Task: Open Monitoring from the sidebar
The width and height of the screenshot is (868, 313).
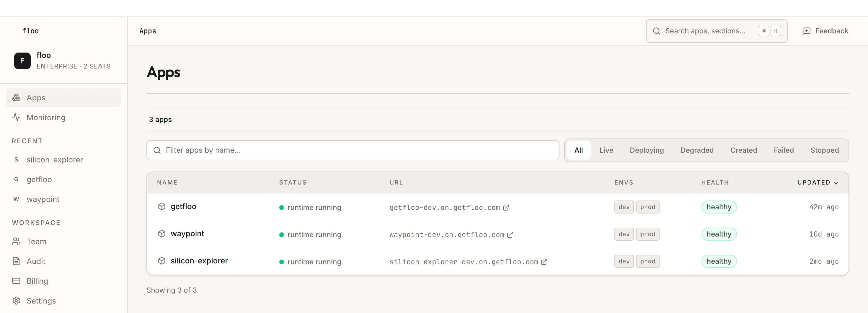Action: tap(63, 117)
